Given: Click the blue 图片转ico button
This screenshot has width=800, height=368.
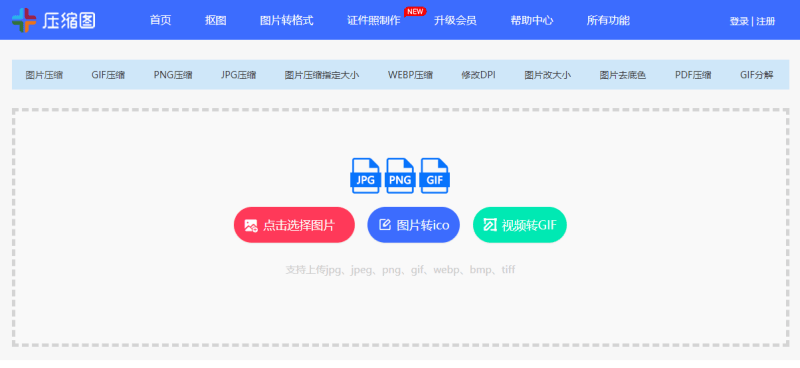Looking at the screenshot, I should pyautogui.click(x=414, y=225).
